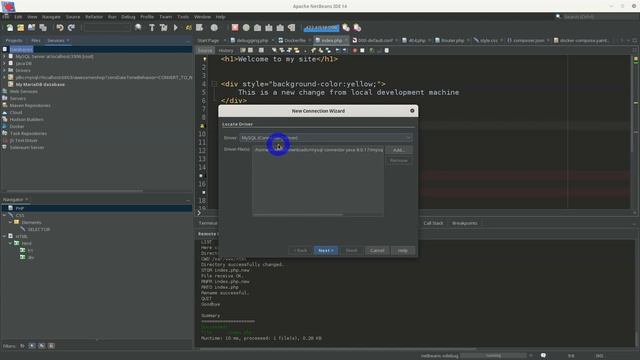640x360 pixels.
Task: Click the fold marker at line 4
Action: [x=214, y=84]
